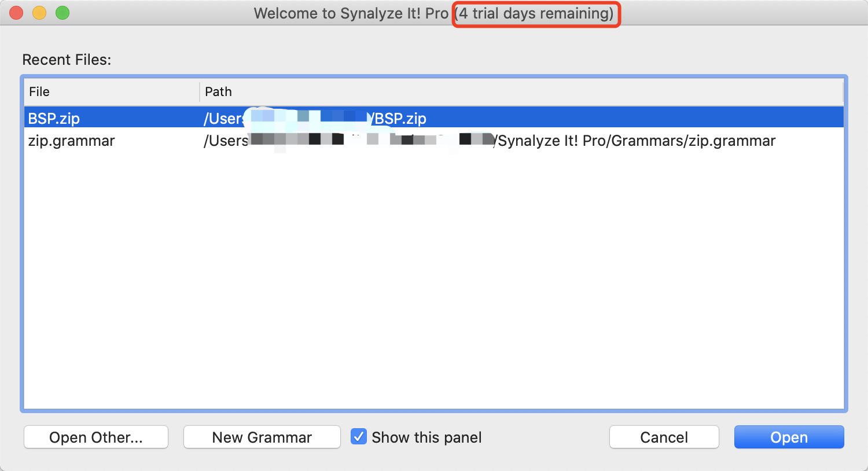
Task: Click the Path column header
Action: pos(218,91)
